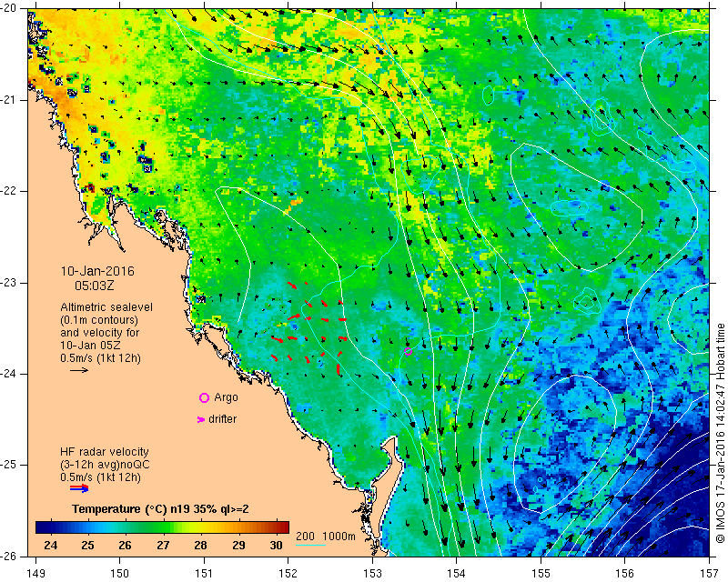Viewport: 728px width, 582px height.
Task: Click the Temperature colorbar title
Action: tap(160, 509)
